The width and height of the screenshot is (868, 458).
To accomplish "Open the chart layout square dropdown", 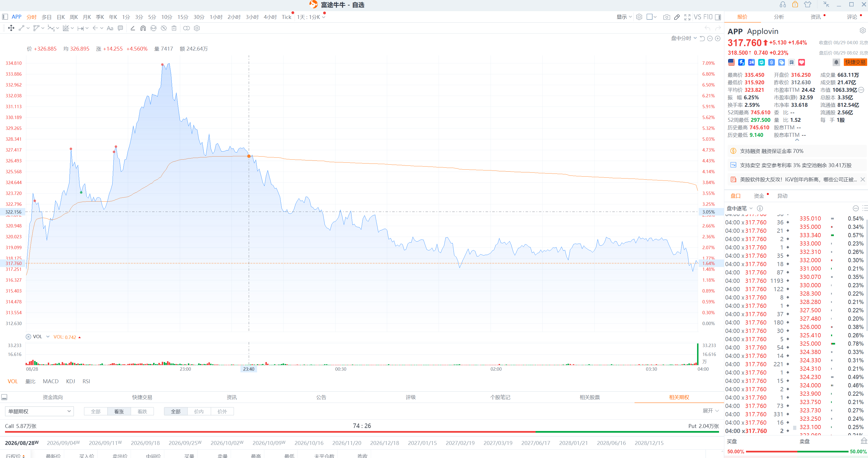I will point(652,17).
